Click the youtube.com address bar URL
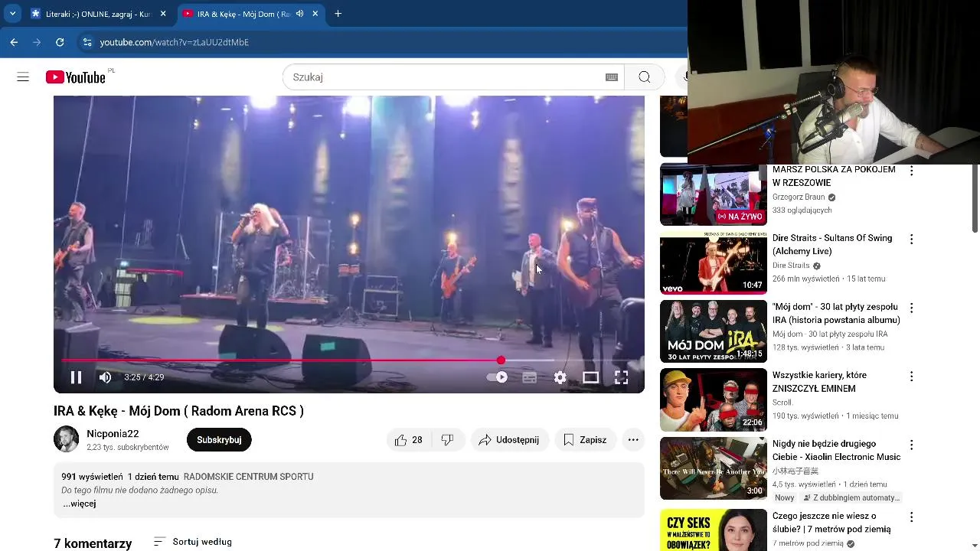This screenshot has height=551, width=980. tap(175, 42)
